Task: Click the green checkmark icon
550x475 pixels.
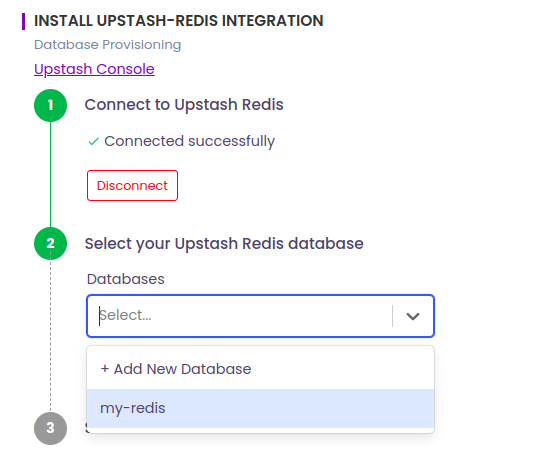Action: (93, 142)
